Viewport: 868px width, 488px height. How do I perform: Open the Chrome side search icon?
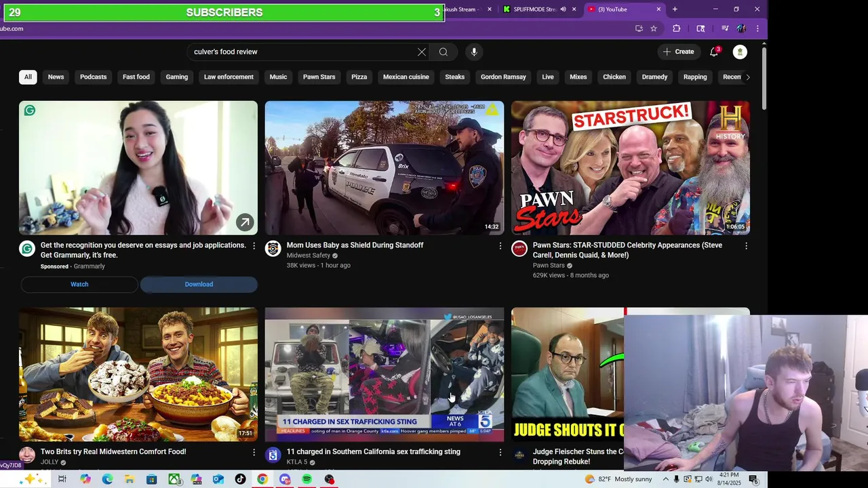coord(701,28)
